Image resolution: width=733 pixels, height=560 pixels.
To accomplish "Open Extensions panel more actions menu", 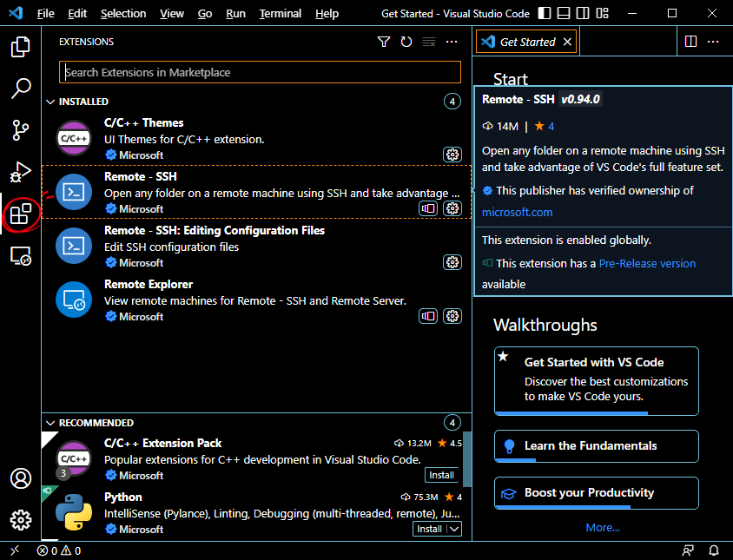I will click(x=452, y=42).
